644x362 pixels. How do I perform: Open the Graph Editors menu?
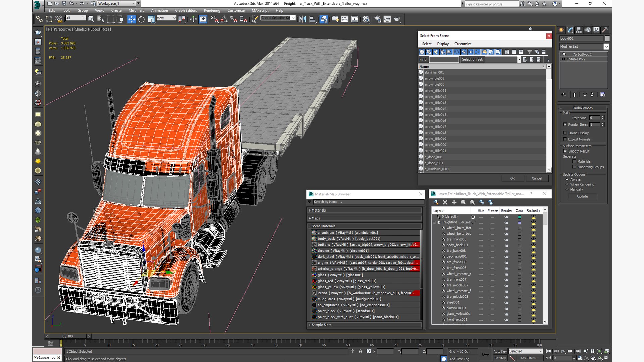click(x=186, y=11)
